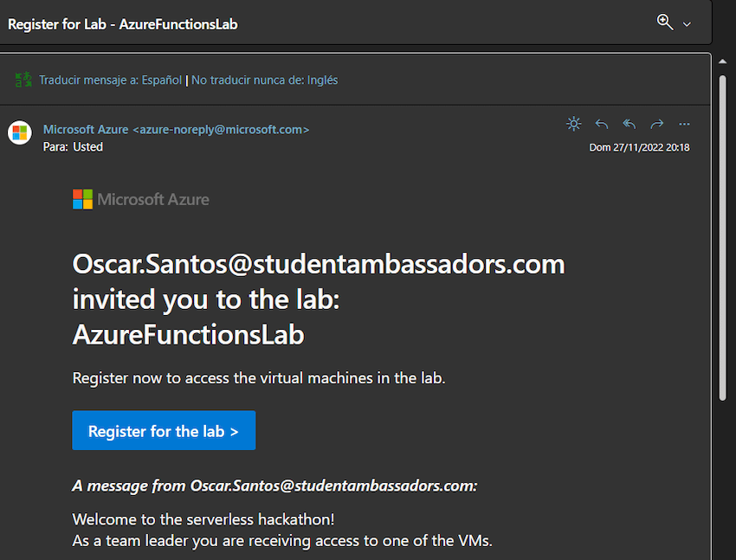This screenshot has width=736, height=560.
Task: Expand the chevron next to the magnifier
Action: 686,23
